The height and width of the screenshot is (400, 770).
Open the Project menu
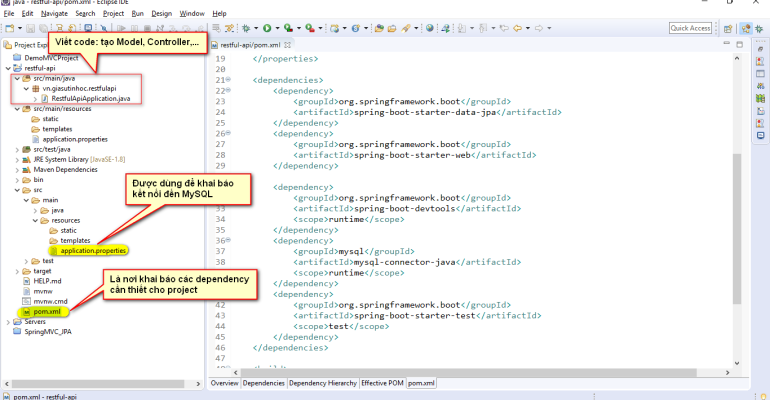113,13
